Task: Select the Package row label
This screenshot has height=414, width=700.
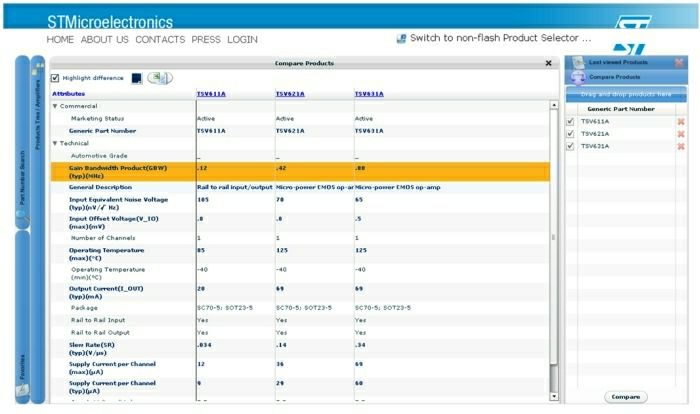Action: (84, 308)
